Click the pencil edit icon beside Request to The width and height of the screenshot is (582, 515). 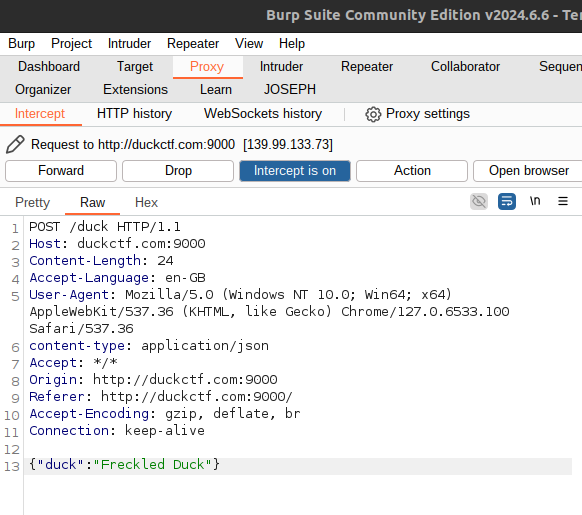coord(15,144)
